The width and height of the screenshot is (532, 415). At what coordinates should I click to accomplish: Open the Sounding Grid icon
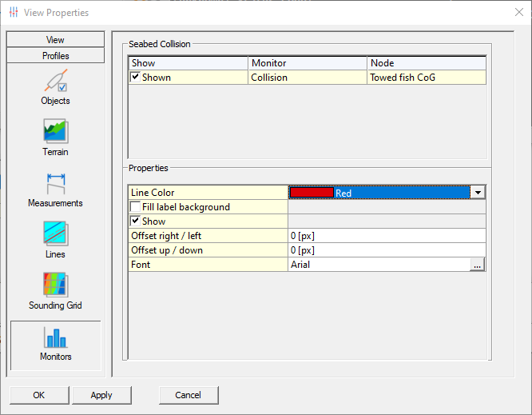pos(55,285)
